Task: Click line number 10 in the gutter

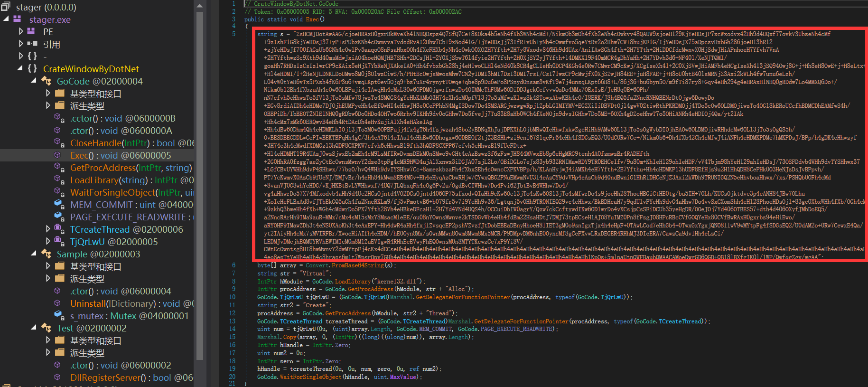Action: (232, 297)
